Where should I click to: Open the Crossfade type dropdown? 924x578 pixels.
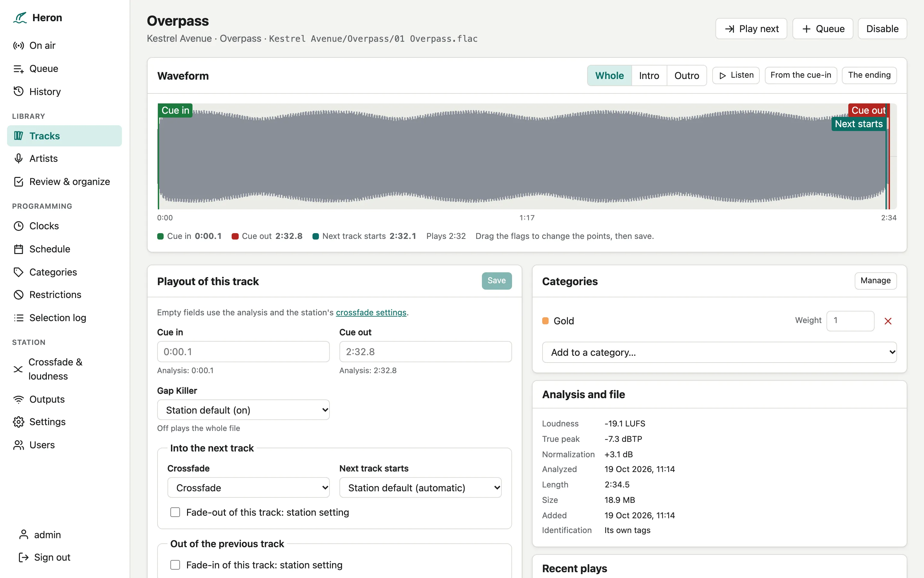click(x=249, y=487)
